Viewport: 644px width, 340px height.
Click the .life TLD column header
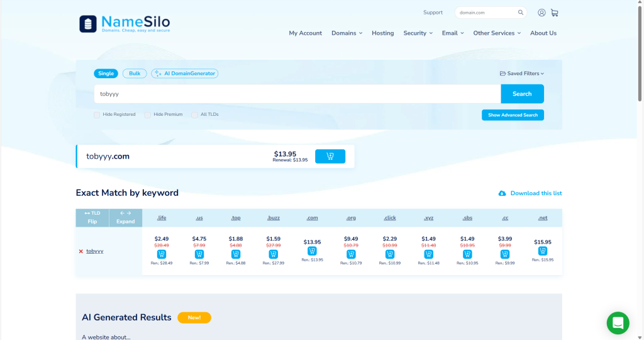coord(162,218)
